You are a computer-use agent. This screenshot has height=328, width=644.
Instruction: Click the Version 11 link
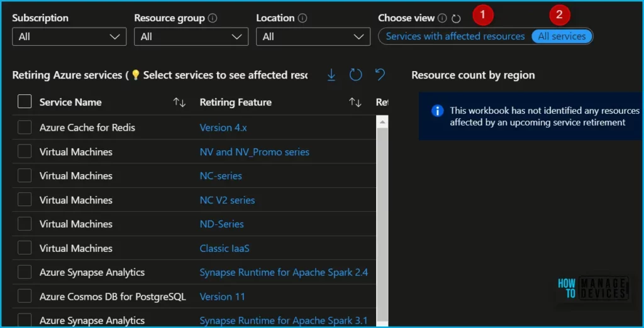[222, 296]
